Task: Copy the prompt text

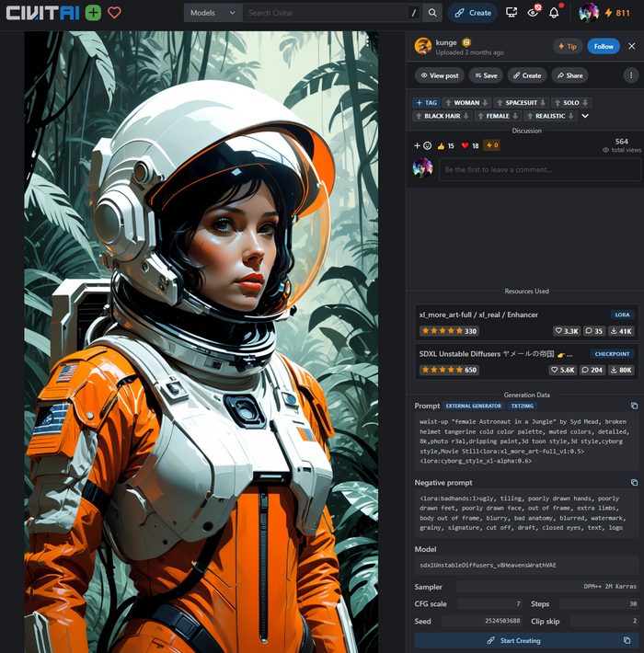Action: coord(634,406)
